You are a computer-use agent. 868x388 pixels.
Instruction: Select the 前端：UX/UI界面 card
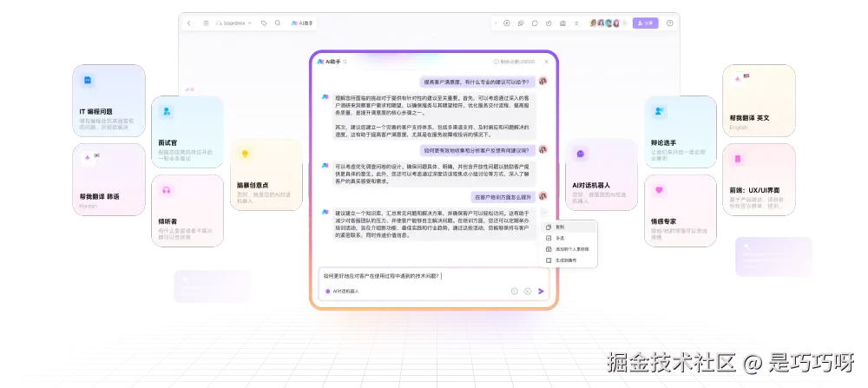pos(759,180)
